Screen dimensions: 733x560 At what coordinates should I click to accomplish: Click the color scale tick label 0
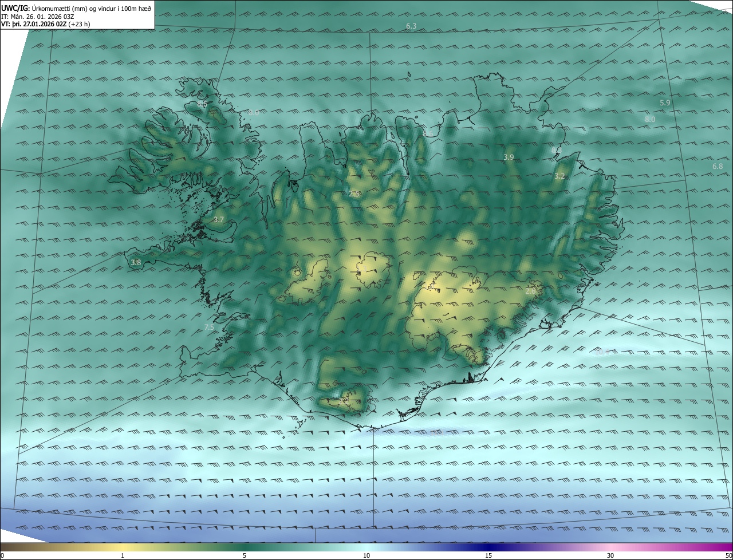(2, 555)
